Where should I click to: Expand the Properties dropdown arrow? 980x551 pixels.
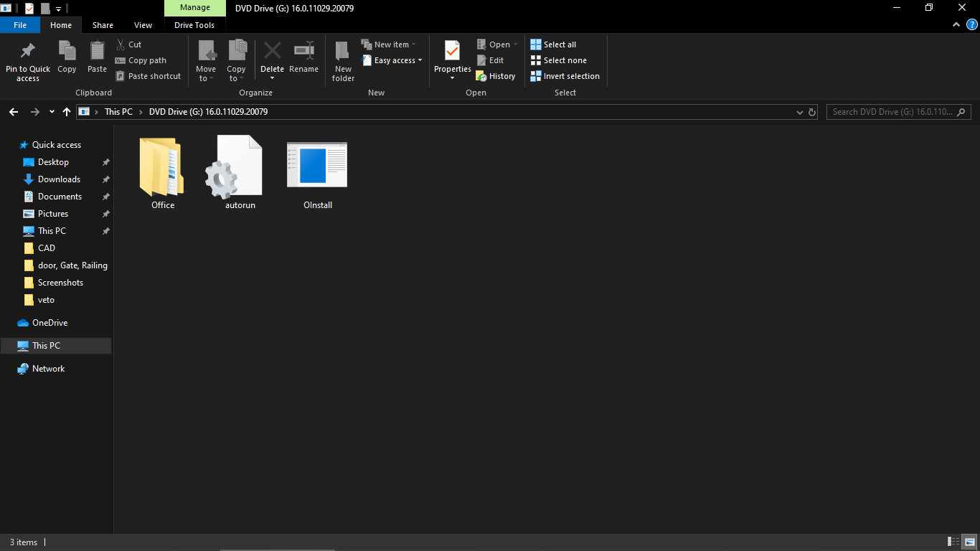(452, 77)
